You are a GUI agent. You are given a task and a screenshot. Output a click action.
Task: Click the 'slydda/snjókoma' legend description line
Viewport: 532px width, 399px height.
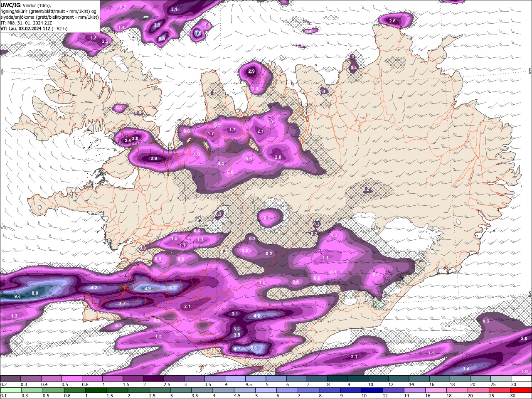coord(49,17)
